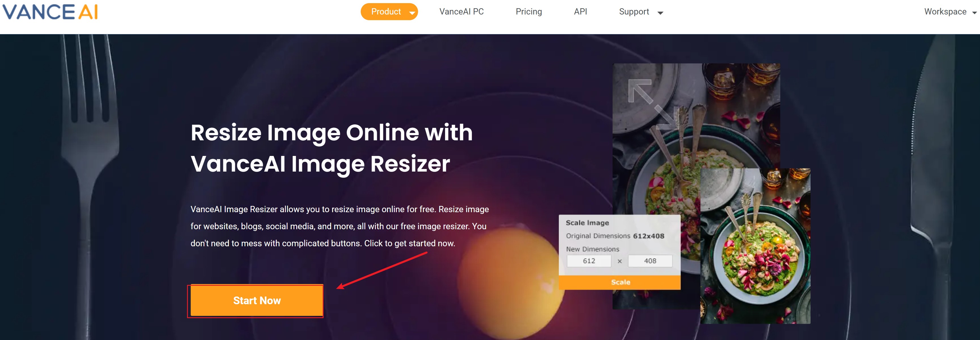The image size is (980, 340).
Task: Click the Start Now button
Action: point(256,301)
